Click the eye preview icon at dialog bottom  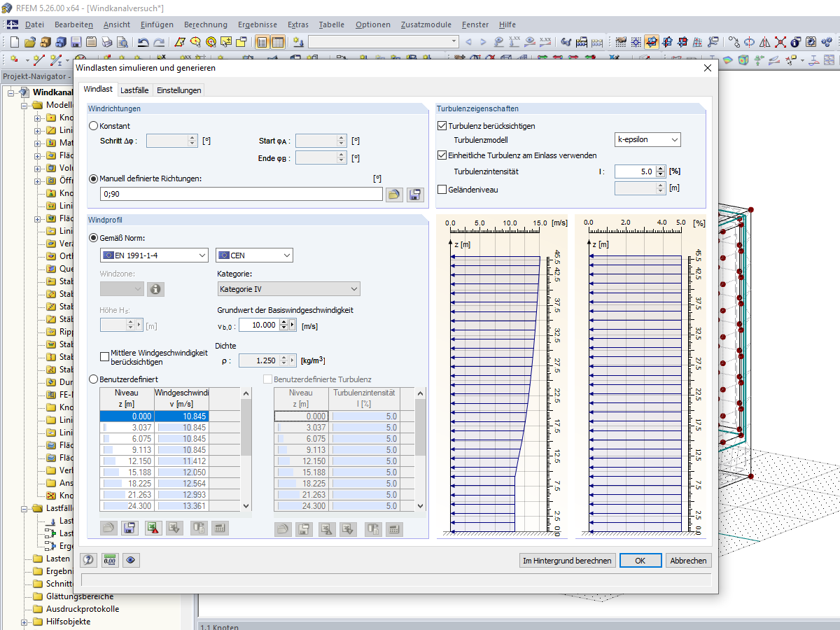[x=131, y=560]
